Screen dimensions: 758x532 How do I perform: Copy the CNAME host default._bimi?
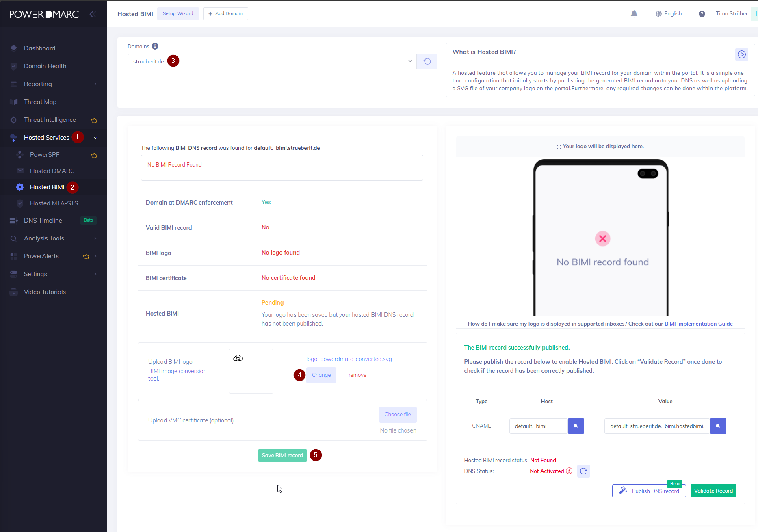coord(576,426)
